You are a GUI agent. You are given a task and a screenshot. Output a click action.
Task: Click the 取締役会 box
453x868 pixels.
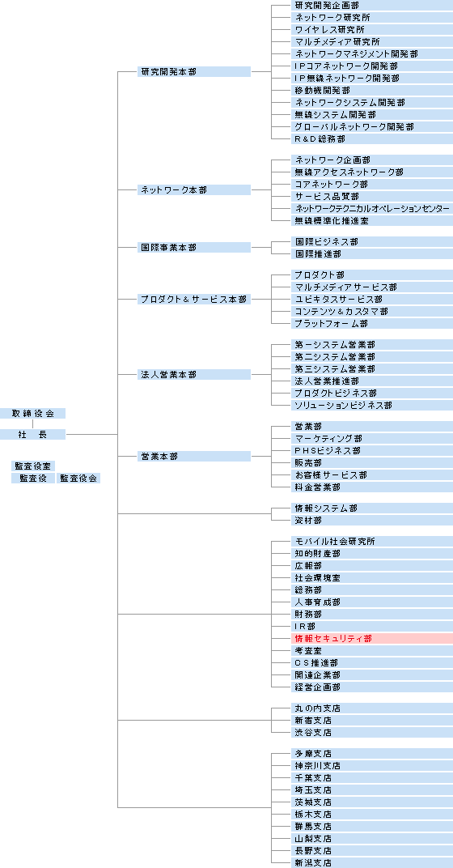click(32, 414)
